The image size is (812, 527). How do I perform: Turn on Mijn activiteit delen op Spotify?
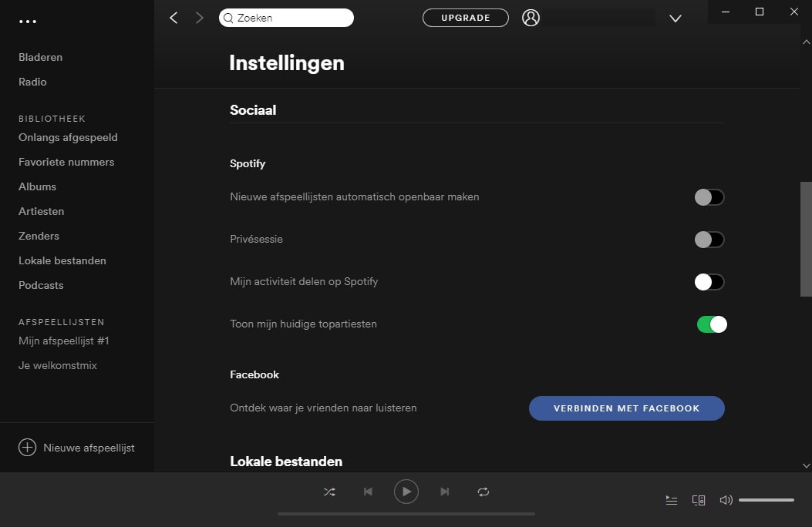tap(709, 281)
